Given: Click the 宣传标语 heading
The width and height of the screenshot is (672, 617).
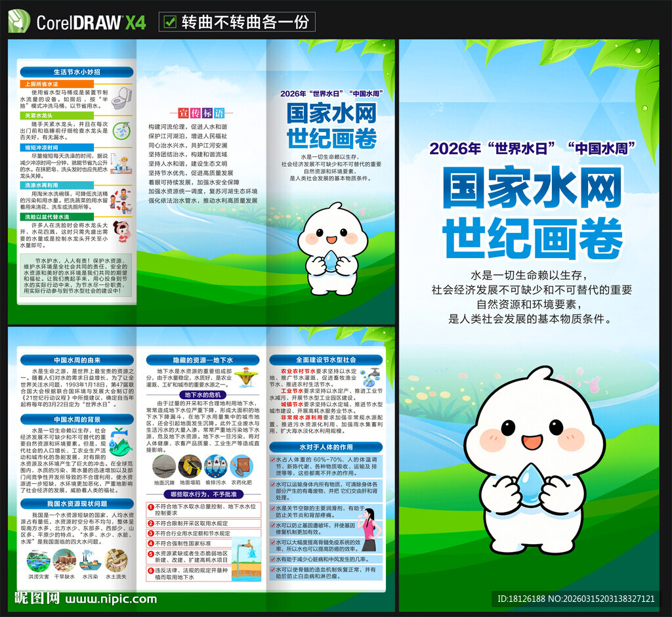Looking at the screenshot, I should tap(201, 113).
